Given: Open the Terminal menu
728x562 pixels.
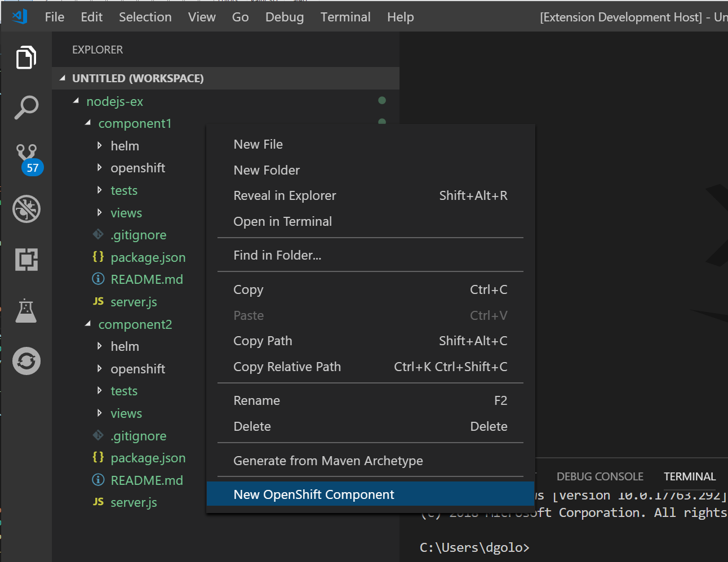Looking at the screenshot, I should [x=345, y=17].
